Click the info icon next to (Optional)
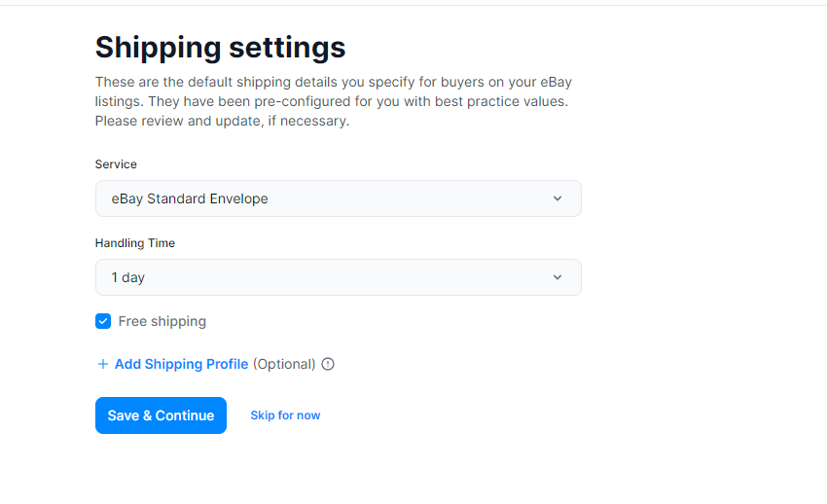 (328, 364)
